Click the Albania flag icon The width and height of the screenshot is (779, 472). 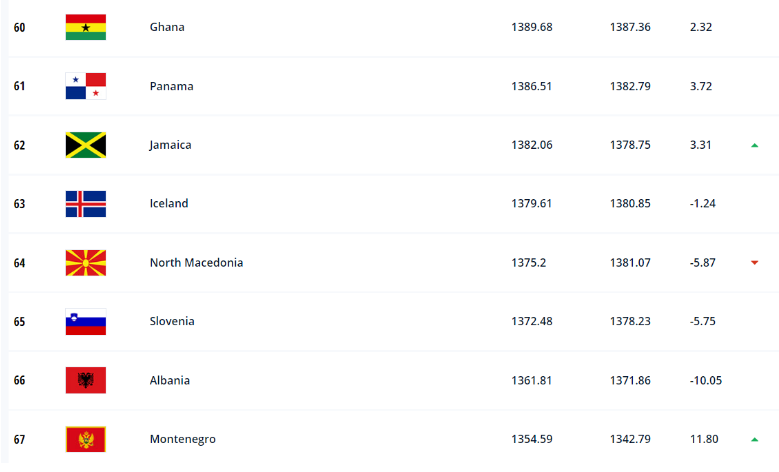(85, 380)
